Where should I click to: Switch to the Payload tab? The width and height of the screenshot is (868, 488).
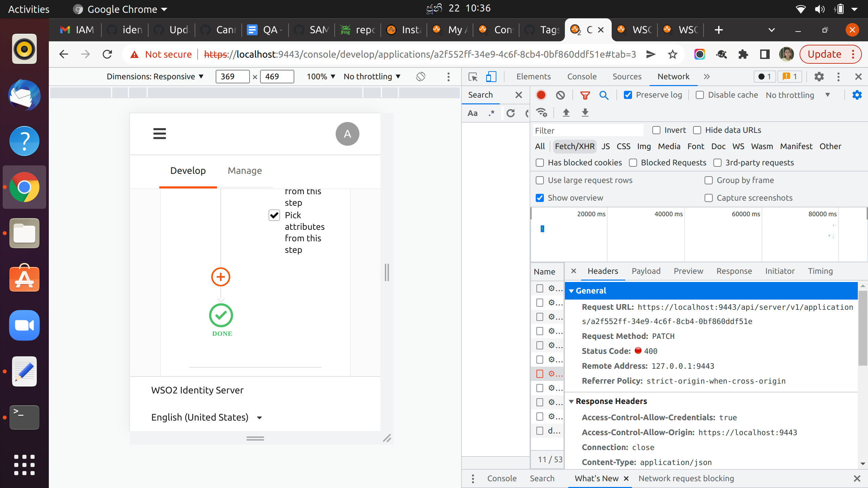pos(646,271)
